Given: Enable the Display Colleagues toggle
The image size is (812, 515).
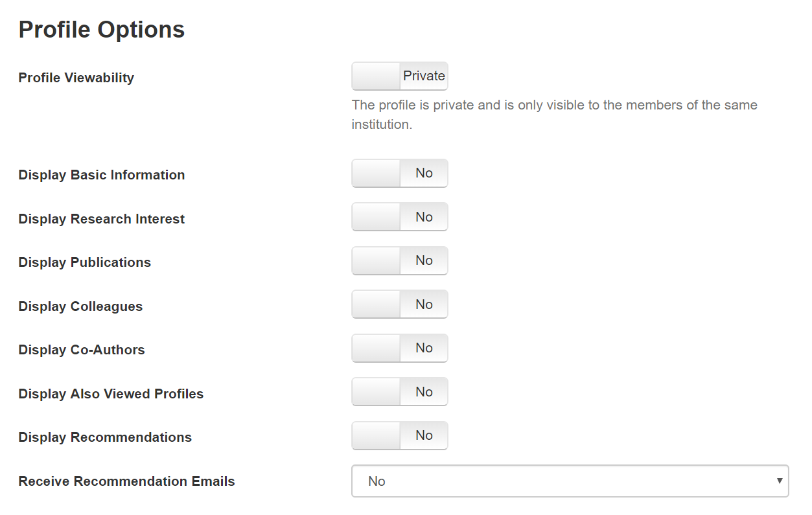Looking at the screenshot, I should point(399,304).
